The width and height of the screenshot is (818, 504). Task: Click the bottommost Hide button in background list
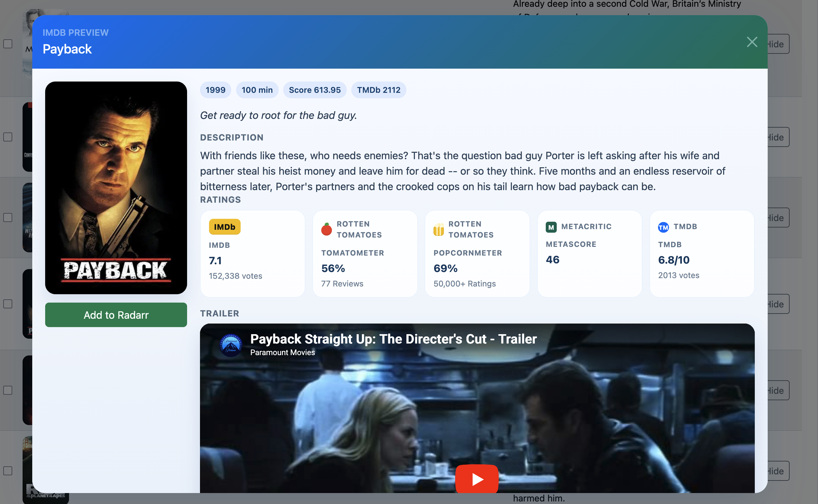[x=778, y=471]
